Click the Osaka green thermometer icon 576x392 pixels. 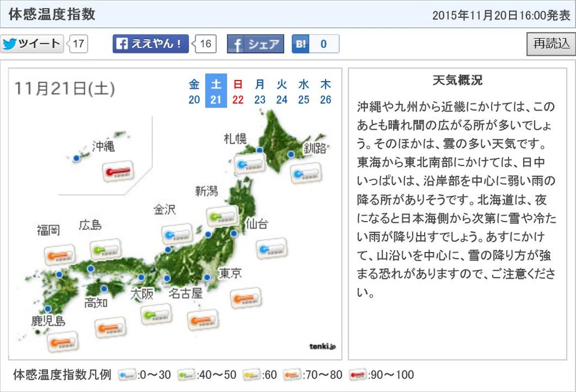pyautogui.click(x=156, y=314)
